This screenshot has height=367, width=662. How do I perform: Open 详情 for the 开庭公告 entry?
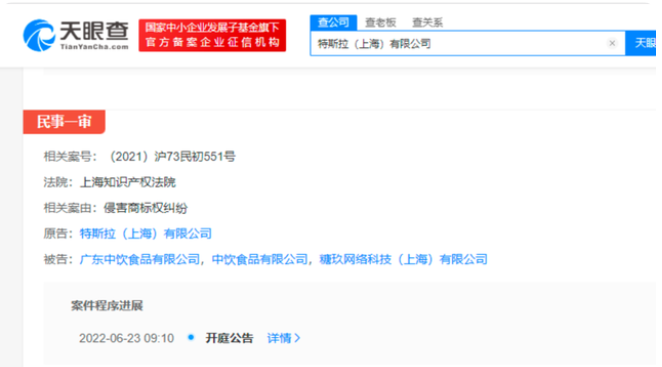pos(284,338)
